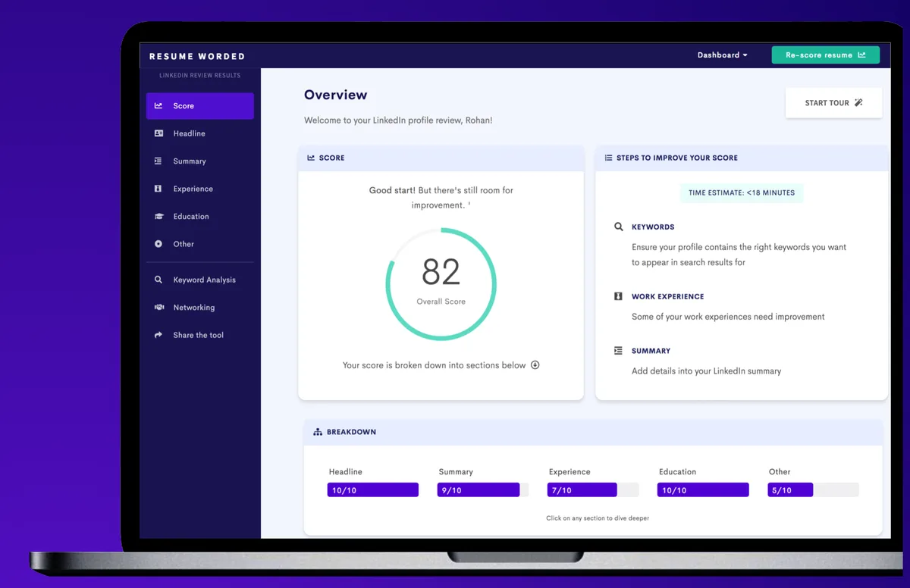This screenshot has width=910, height=588.
Task: Click the 'Overview' page heading
Action: coord(335,95)
